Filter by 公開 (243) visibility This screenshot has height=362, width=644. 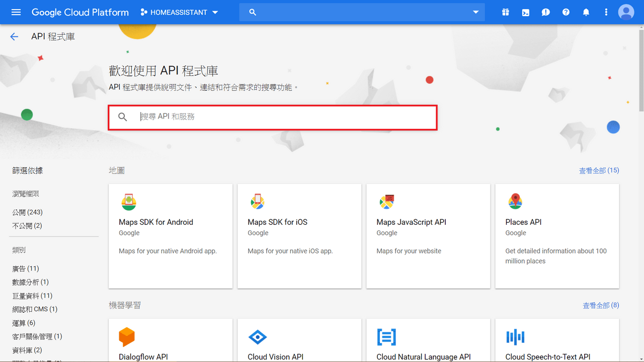28,212
